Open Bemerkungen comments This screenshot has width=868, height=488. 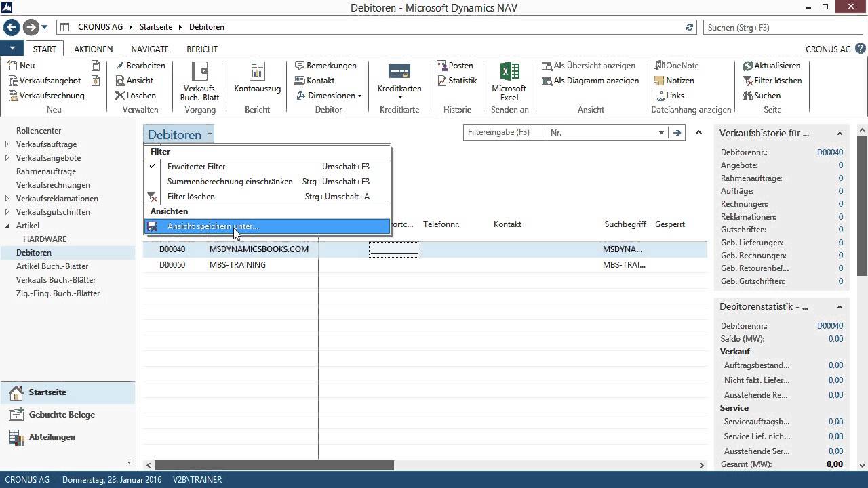325,66
